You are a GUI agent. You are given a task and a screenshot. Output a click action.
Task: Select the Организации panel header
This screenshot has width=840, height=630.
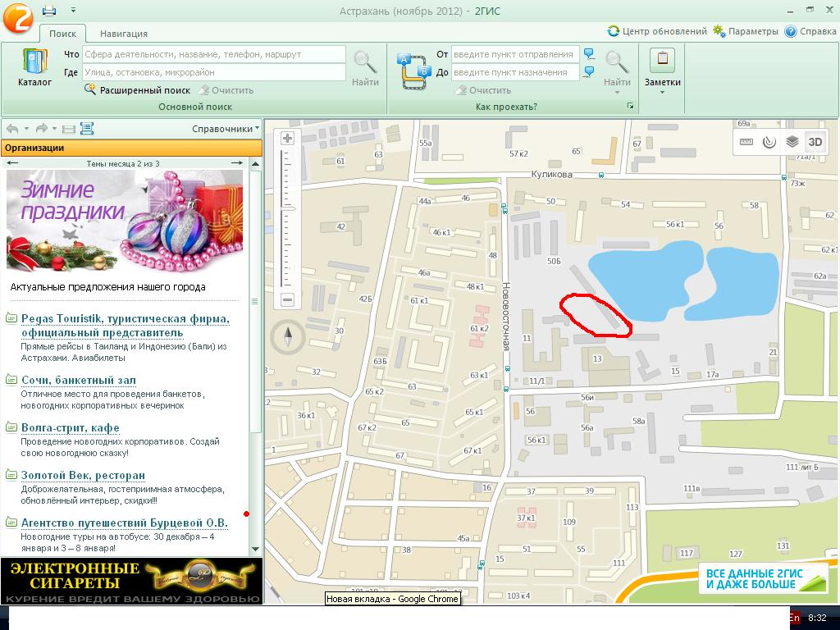point(132,148)
